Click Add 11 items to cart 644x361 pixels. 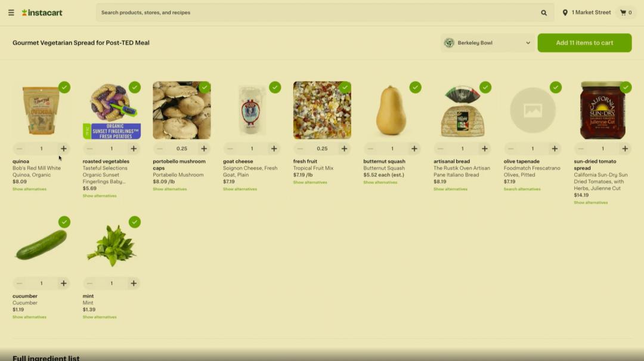pos(584,43)
